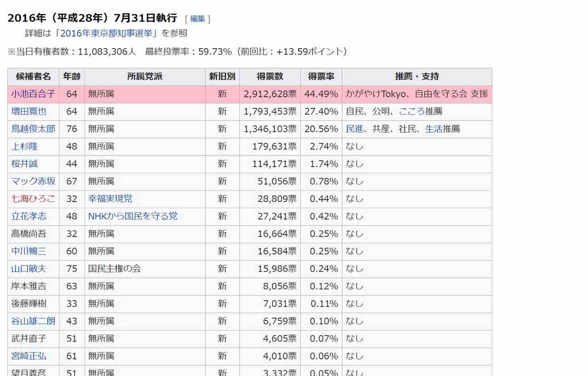Select the 当日有権者数 statistics line

pos(177,51)
